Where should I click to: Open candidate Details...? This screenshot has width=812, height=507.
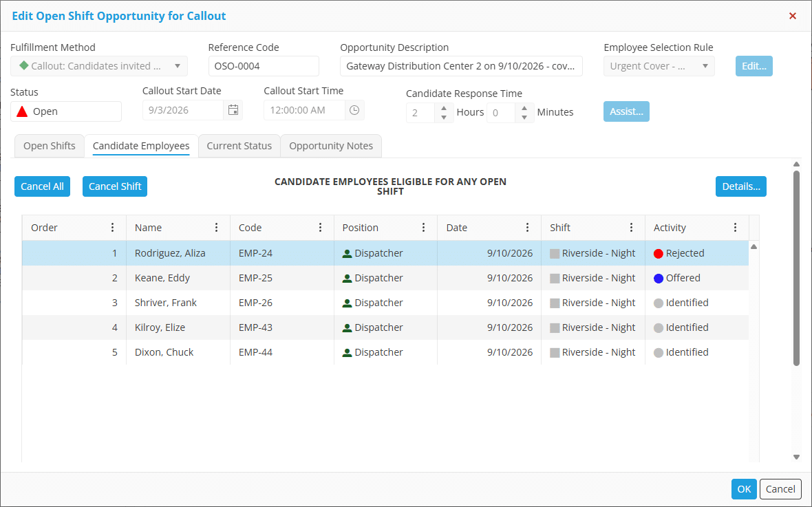741,186
